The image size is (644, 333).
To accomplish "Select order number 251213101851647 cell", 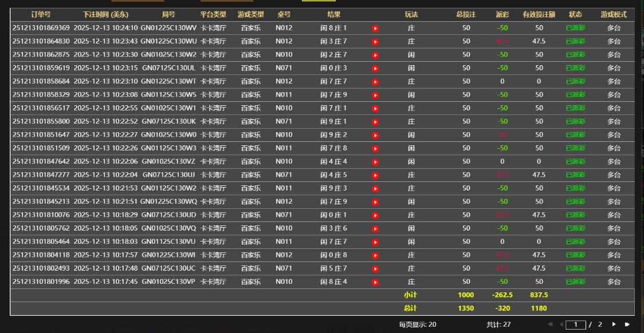I will click(41, 135).
